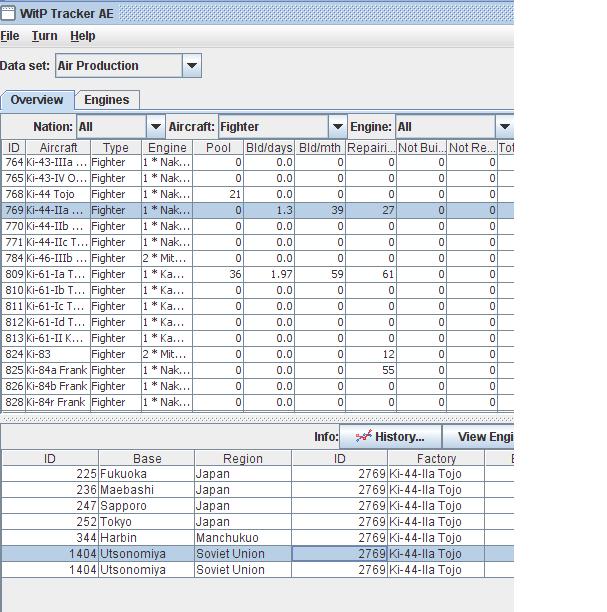The image size is (607, 612).
Task: Sort by the Engine column header
Action: [x=167, y=148]
